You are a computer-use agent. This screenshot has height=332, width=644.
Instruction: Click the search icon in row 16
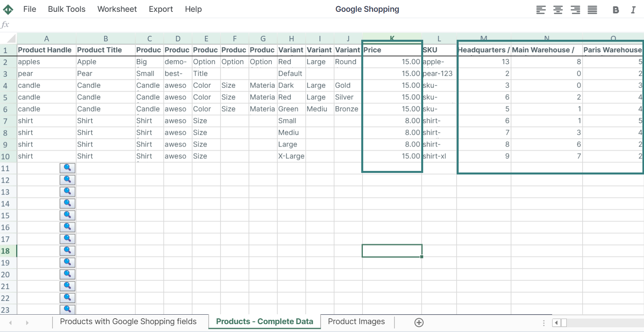[x=67, y=227]
